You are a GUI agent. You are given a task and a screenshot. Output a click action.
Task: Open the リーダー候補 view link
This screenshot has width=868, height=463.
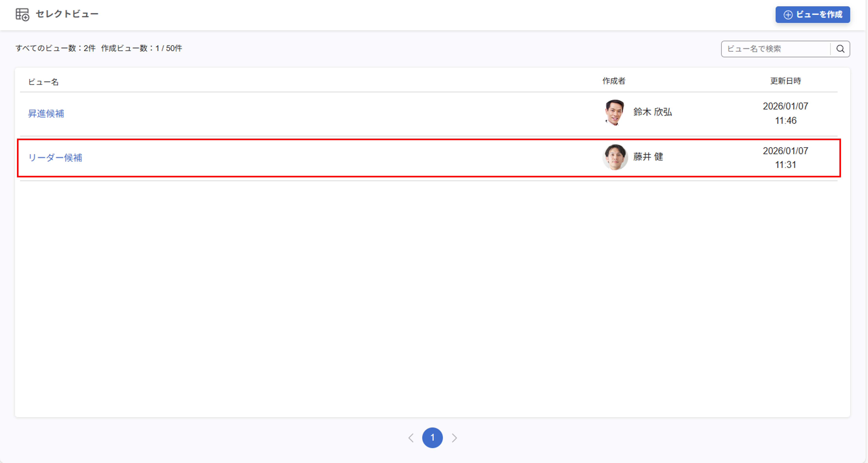pyautogui.click(x=55, y=158)
